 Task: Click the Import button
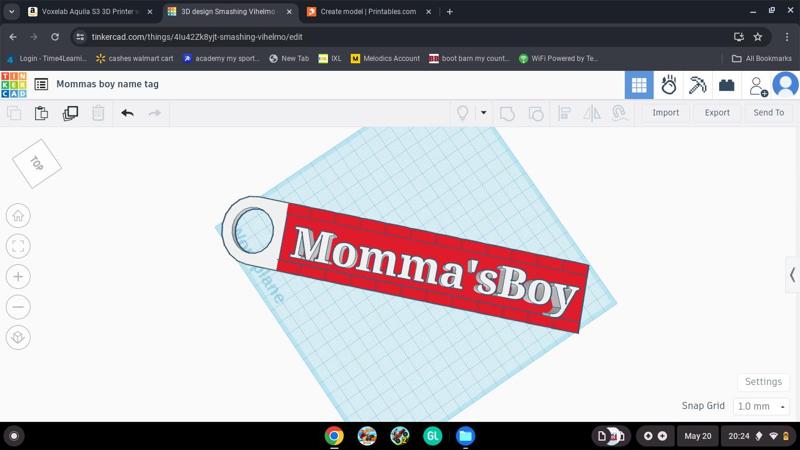tap(665, 113)
